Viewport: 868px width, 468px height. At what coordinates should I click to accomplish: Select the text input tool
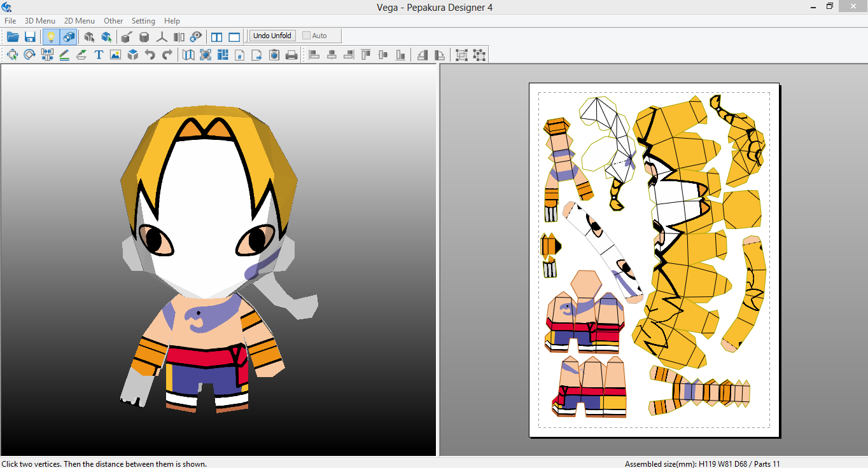click(x=99, y=55)
